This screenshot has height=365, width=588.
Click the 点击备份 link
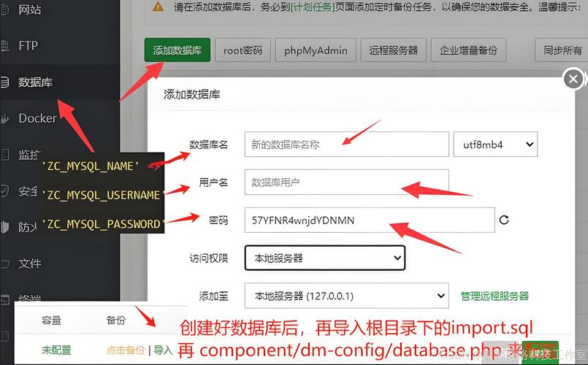point(126,350)
